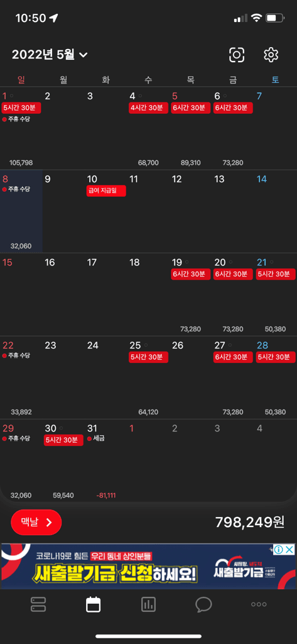Open the settings gear icon
297x644 pixels.
tap(271, 55)
